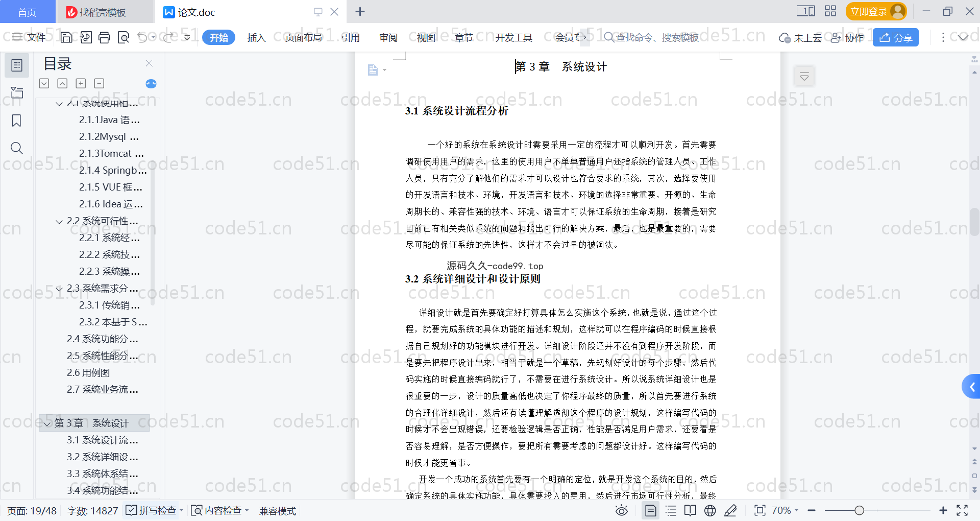This screenshot has height=521, width=980.
Task: Open a new tab with plus button
Action: (x=360, y=12)
